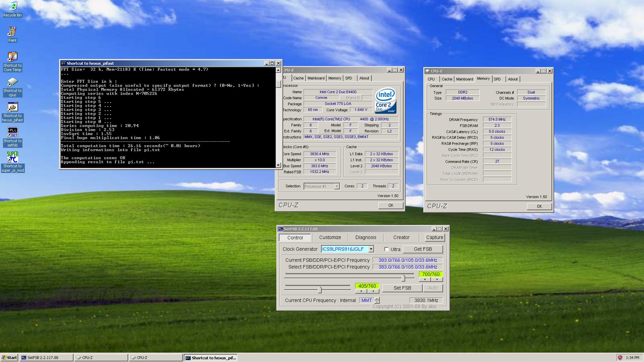The height and width of the screenshot is (362, 644).
Task: Click the lower FSB slider thumb
Action: (x=320, y=289)
